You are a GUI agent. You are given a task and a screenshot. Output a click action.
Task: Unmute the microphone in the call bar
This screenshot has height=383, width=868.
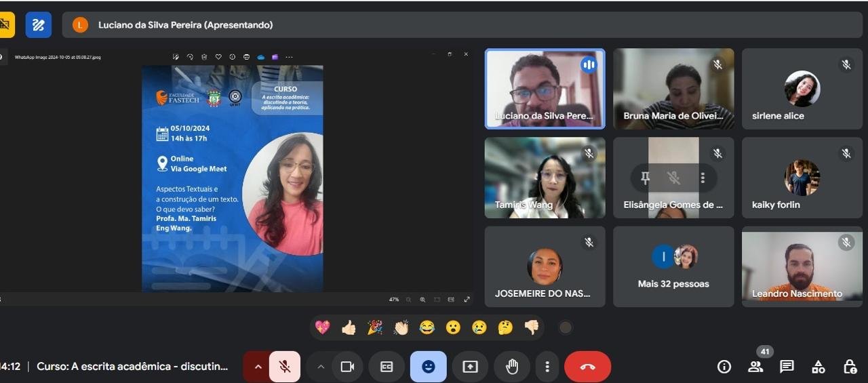285,367
